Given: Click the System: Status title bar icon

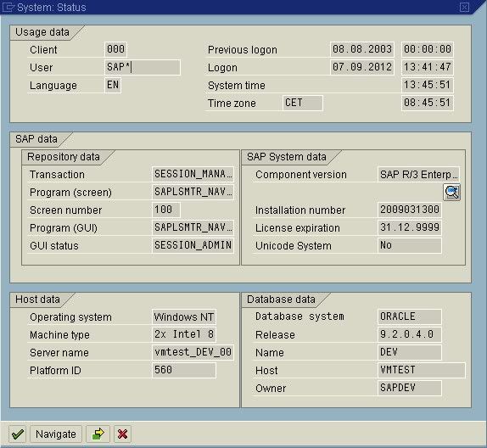Looking at the screenshot, I should pyautogui.click(x=8, y=7).
